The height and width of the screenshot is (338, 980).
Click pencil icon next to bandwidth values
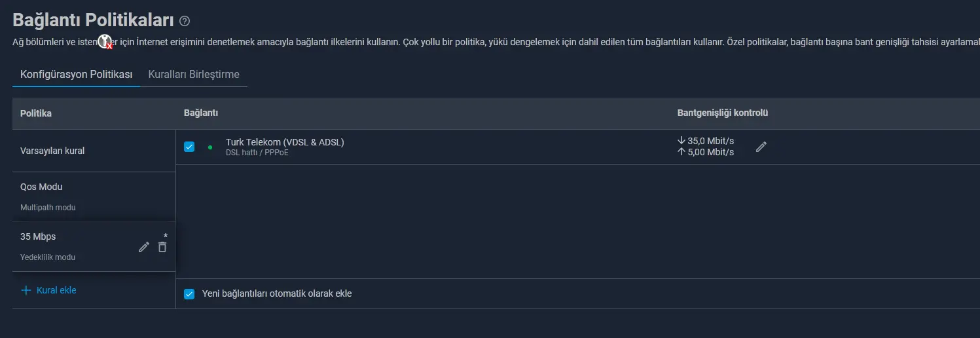761,147
